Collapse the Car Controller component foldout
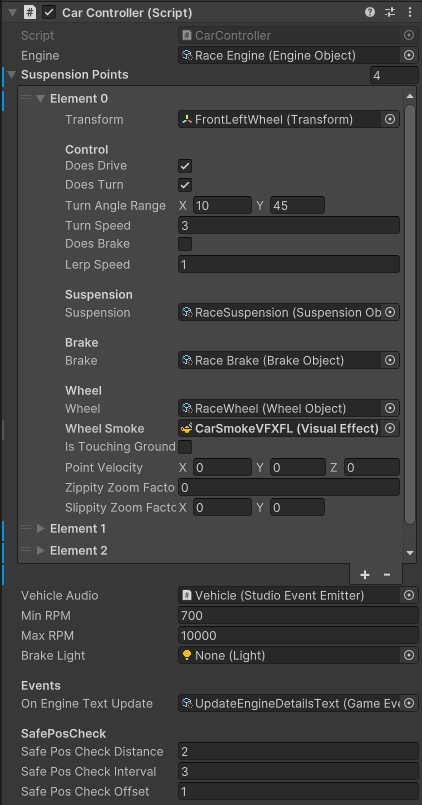Viewport: 422px width, 805px height. click(x=12, y=12)
